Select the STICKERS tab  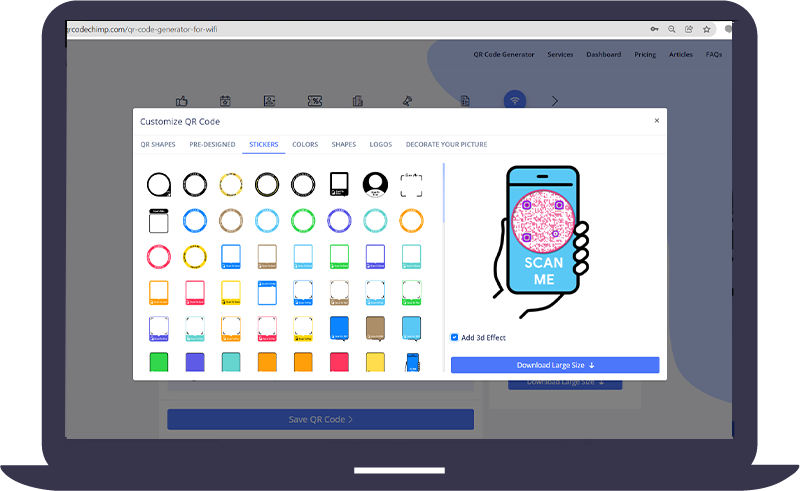pos(264,144)
